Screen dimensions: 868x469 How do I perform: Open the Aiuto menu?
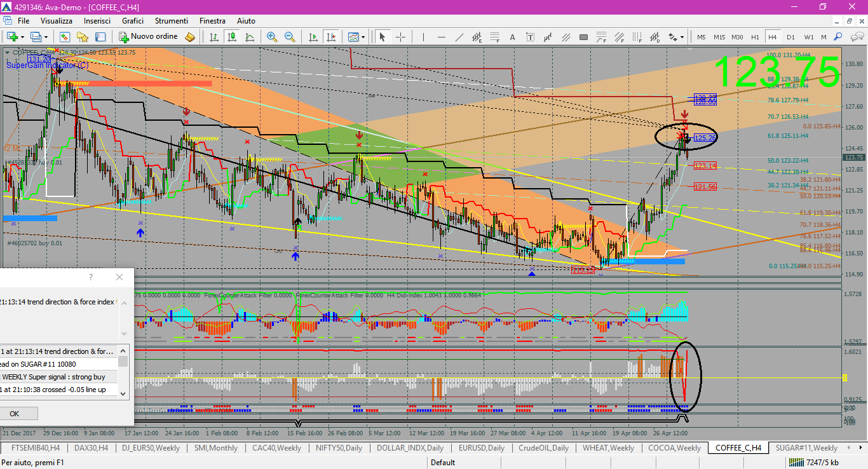pyautogui.click(x=246, y=21)
